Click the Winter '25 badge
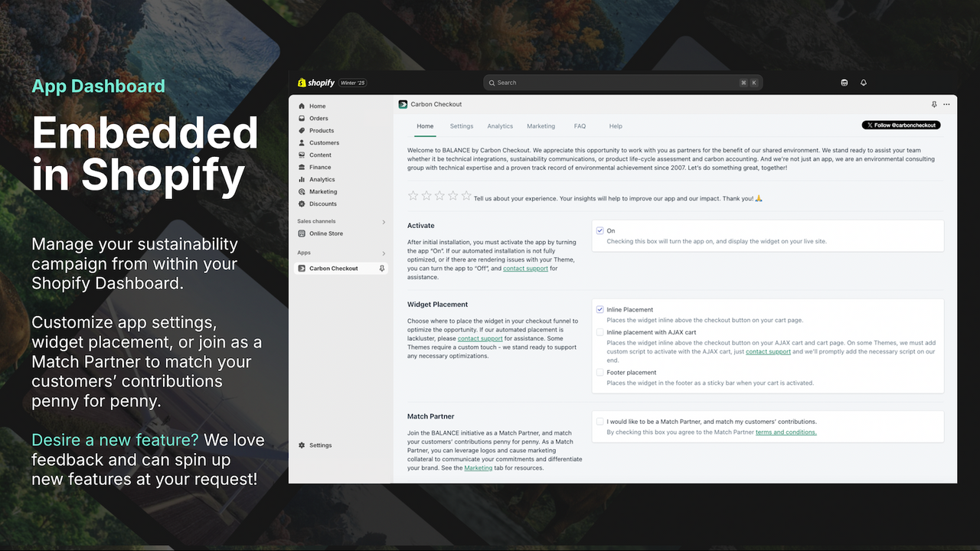This screenshot has width=980, height=551. click(353, 83)
